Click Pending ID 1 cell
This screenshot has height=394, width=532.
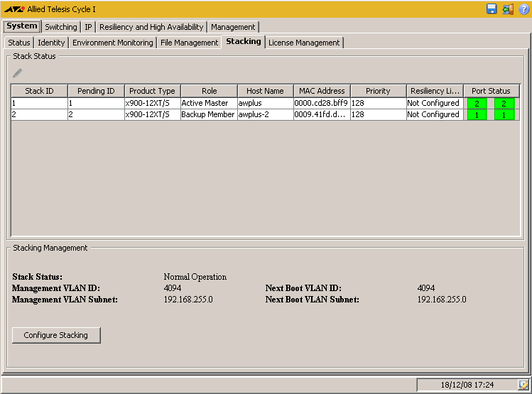pyautogui.click(x=96, y=103)
